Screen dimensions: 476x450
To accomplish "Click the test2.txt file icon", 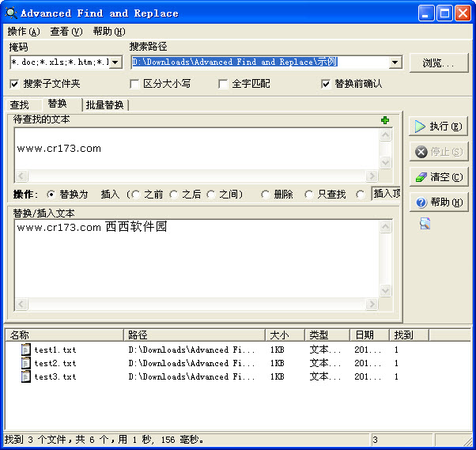I will pyautogui.click(x=26, y=363).
